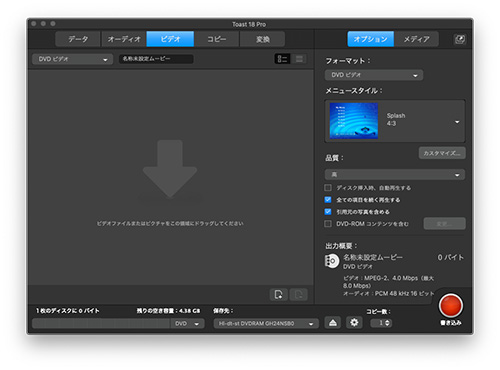This screenshot has height=370, width=500.
Task: Uncheck 引用元の写真を含める checkbox
Action: [x=328, y=212]
